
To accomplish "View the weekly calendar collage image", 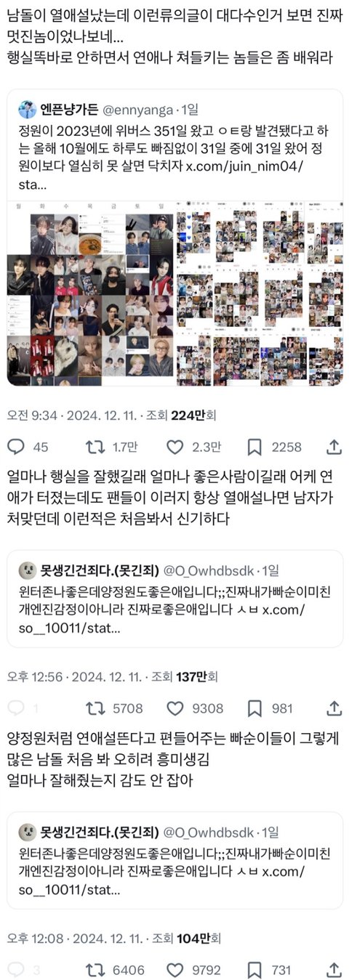I will [x=91, y=293].
